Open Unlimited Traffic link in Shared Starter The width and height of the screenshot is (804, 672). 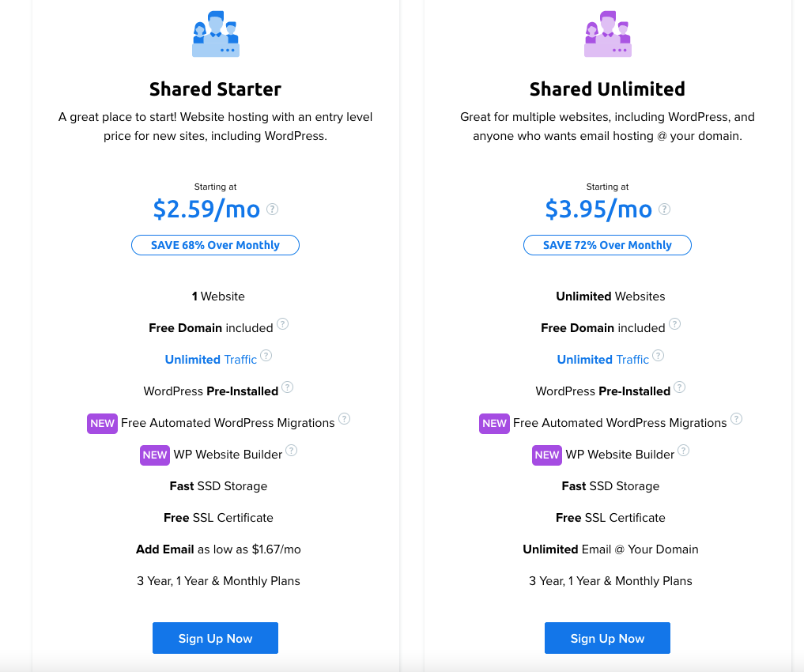pyautogui.click(x=211, y=360)
